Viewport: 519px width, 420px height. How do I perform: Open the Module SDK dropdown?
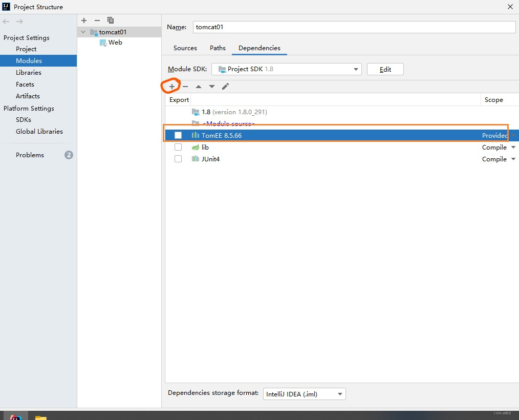pyautogui.click(x=286, y=69)
